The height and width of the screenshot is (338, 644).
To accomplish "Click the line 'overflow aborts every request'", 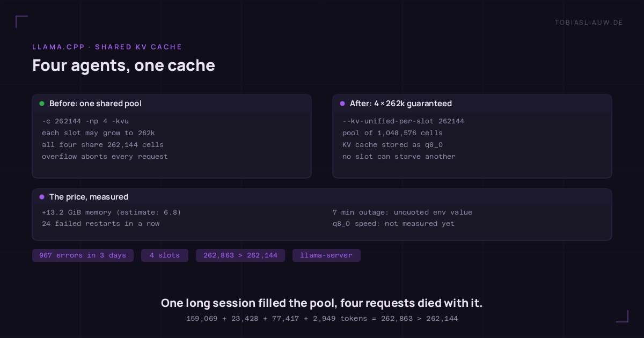I will (105, 157).
